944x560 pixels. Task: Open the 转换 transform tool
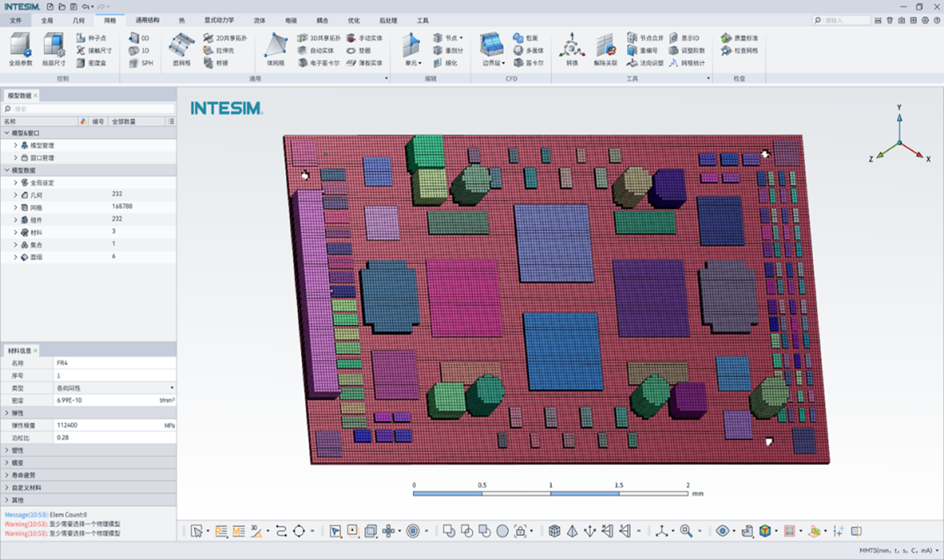pos(572,50)
